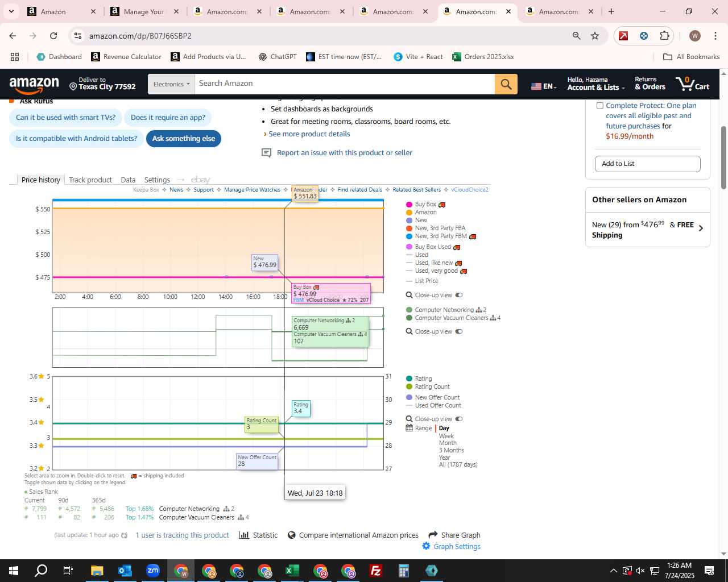Click the Amazon search magnifier button
This screenshot has height=582, width=728.
506,84
